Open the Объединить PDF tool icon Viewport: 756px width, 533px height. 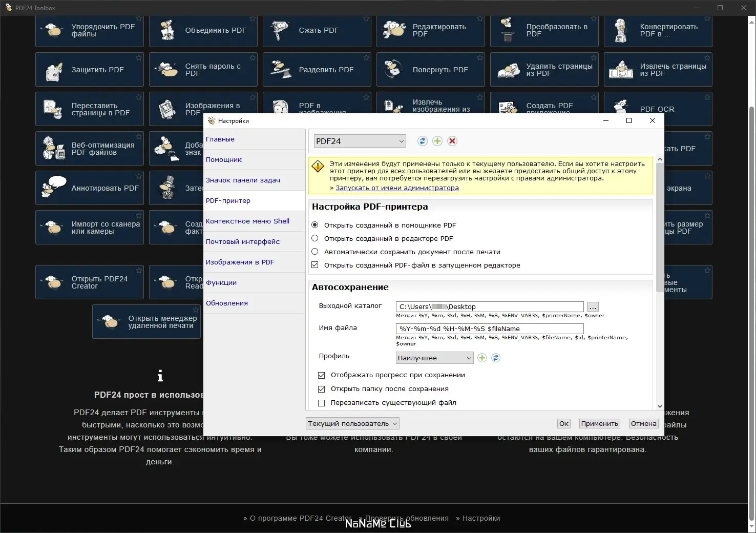pyautogui.click(x=167, y=30)
